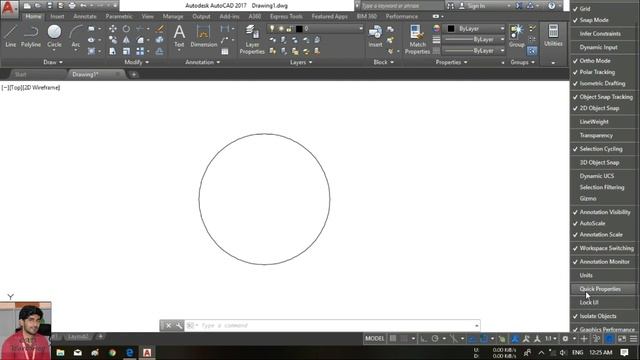Open File Explorer from Windows taskbar
The height and width of the screenshot is (360, 640).
60,352
